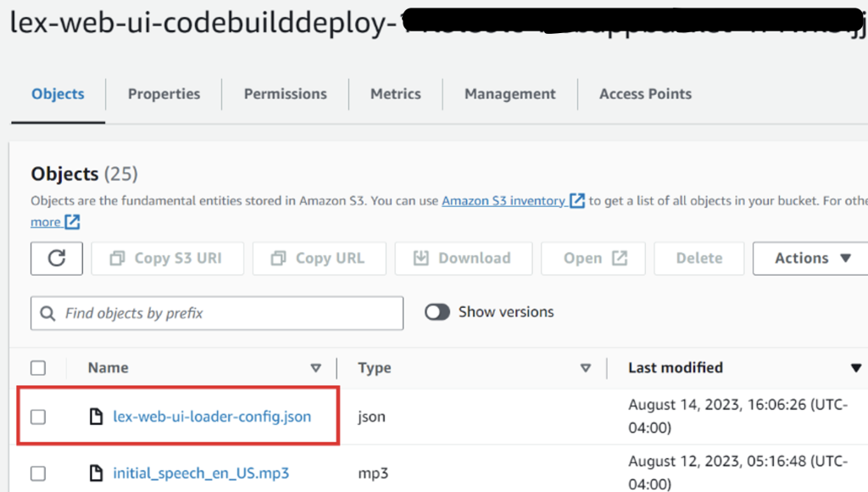The height and width of the screenshot is (492, 868).
Task: Click the file icon beside lex-web-ui-loader-config.json
Action: (x=96, y=417)
